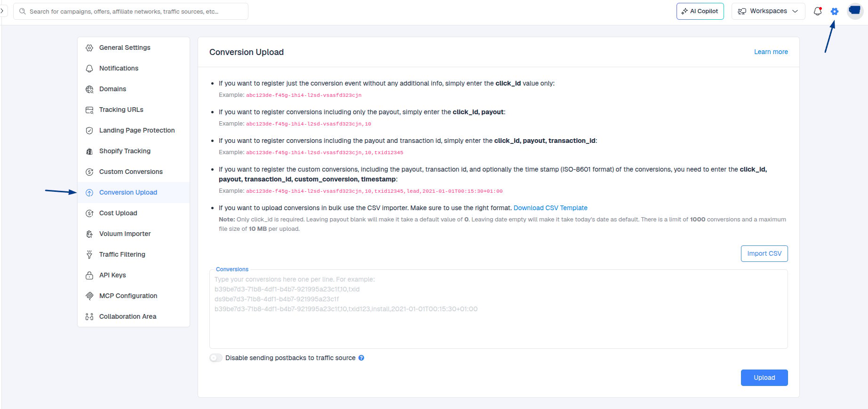Go to Voluum Importer

click(134, 234)
